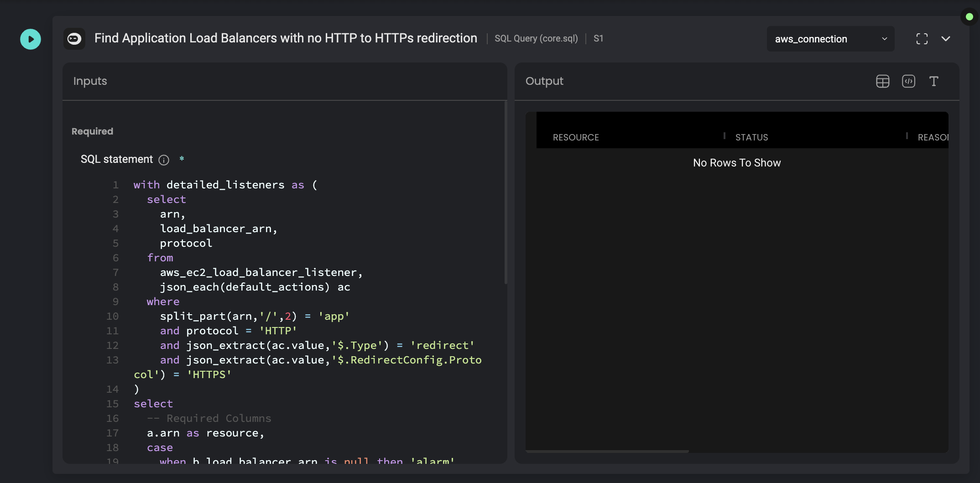Click the block title text

(286, 38)
